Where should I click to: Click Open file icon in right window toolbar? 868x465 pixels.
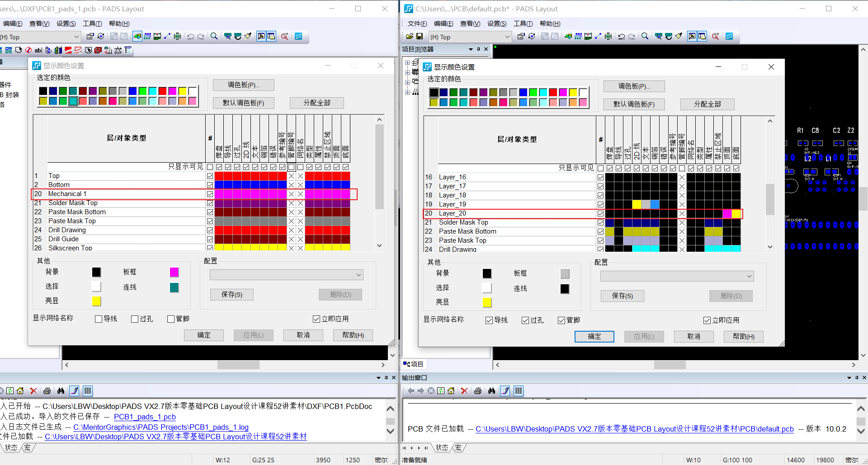point(410,37)
